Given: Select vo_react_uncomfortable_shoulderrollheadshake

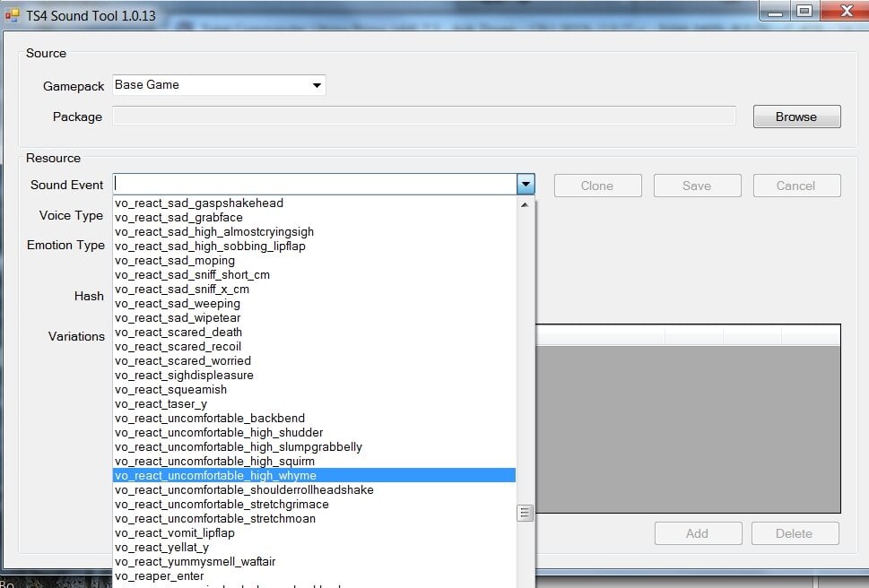Looking at the screenshot, I should tap(314, 490).
